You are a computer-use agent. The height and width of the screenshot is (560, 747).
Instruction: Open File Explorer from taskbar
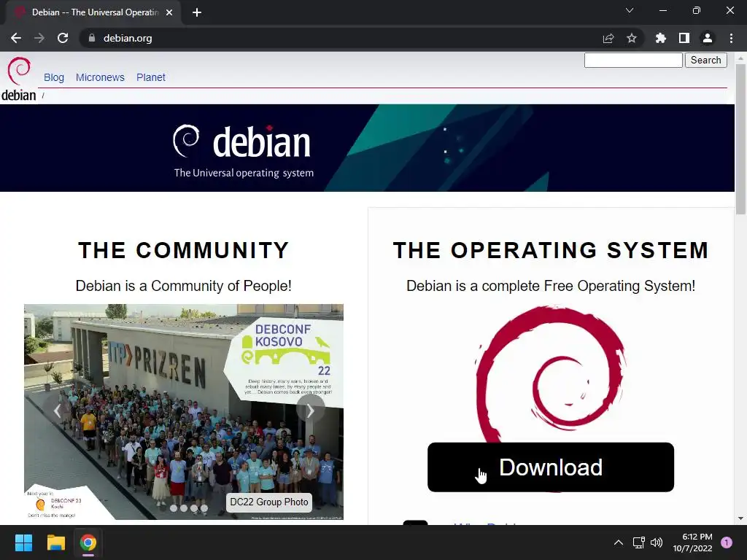coord(55,542)
